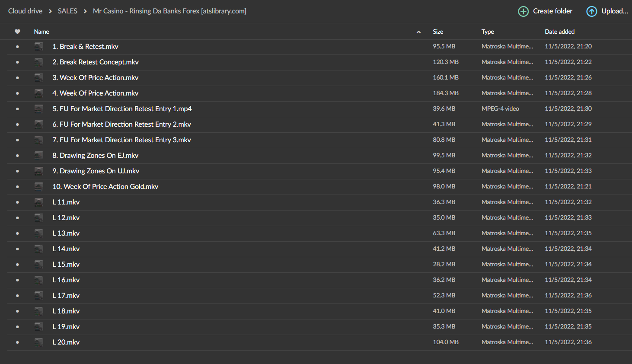
Task: Sort the file list by Size column
Action: (x=438, y=32)
